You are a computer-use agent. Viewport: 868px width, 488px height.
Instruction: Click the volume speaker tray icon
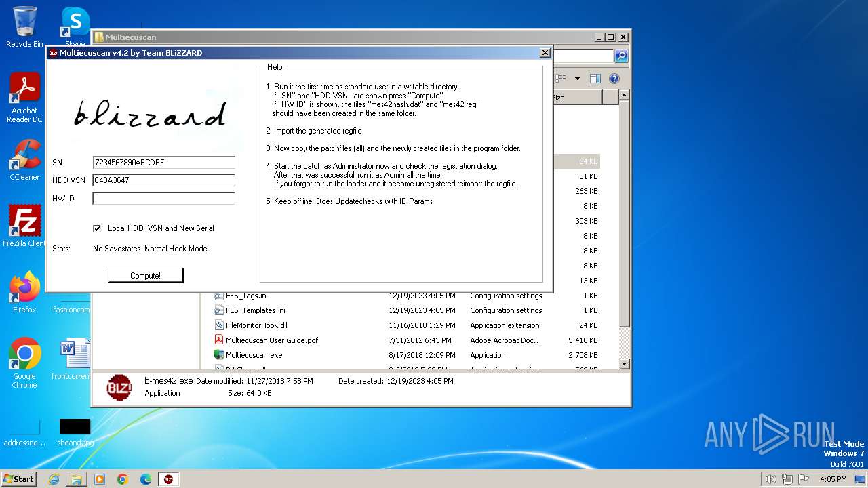tap(770, 479)
